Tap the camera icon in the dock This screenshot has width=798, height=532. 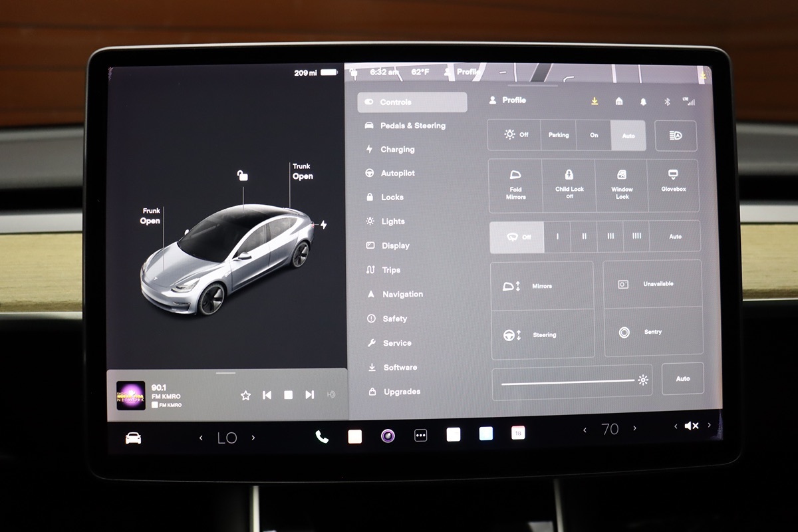click(388, 436)
